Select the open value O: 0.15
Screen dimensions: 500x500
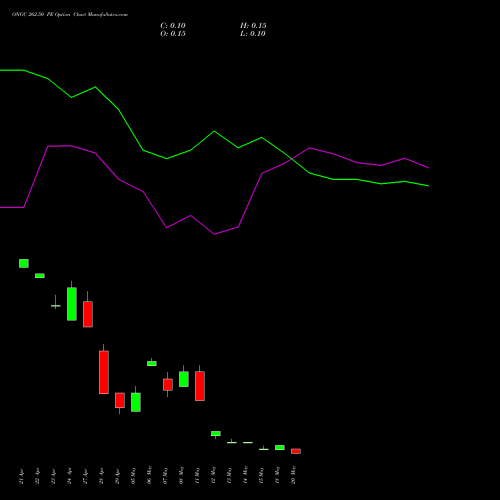tap(173, 34)
